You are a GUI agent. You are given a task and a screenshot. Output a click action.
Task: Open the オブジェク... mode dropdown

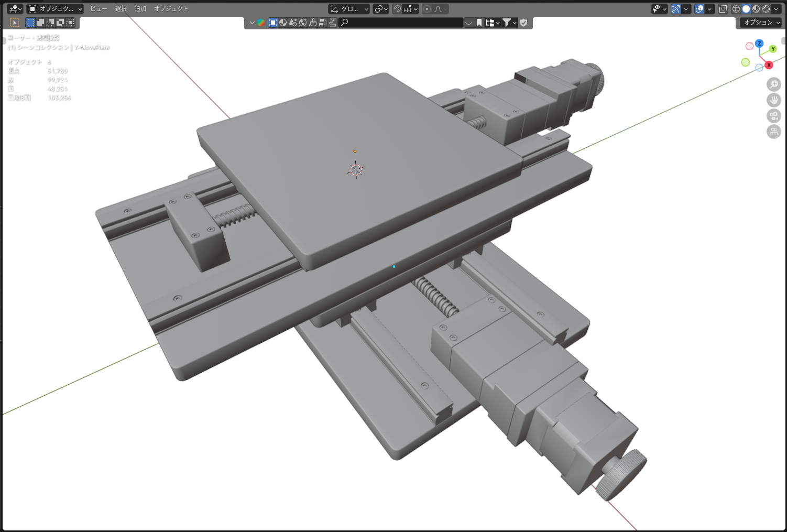coord(56,9)
